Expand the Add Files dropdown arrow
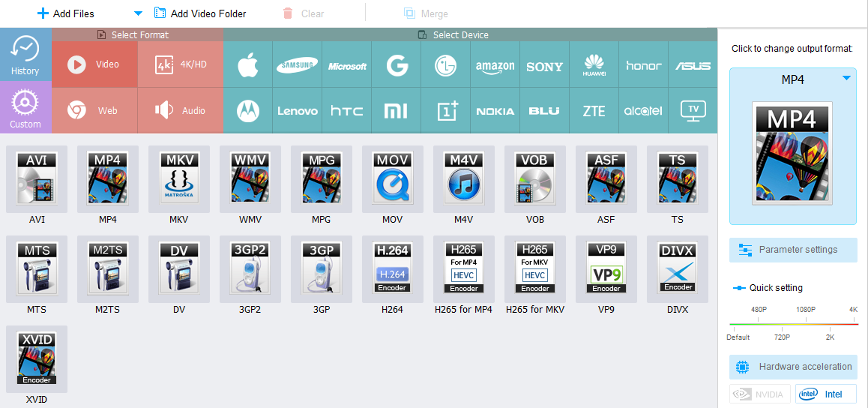This screenshot has width=868, height=408. (139, 13)
